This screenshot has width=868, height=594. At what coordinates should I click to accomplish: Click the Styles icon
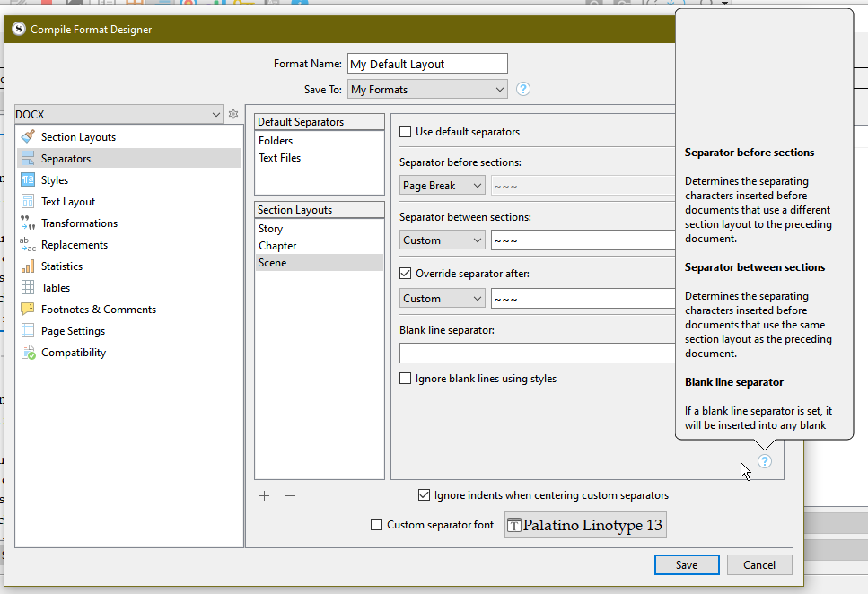click(28, 180)
